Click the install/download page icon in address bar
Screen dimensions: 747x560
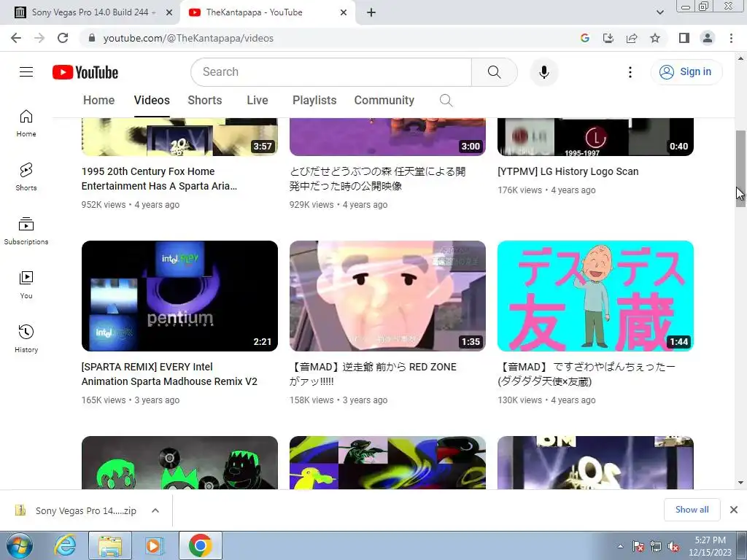tap(608, 38)
